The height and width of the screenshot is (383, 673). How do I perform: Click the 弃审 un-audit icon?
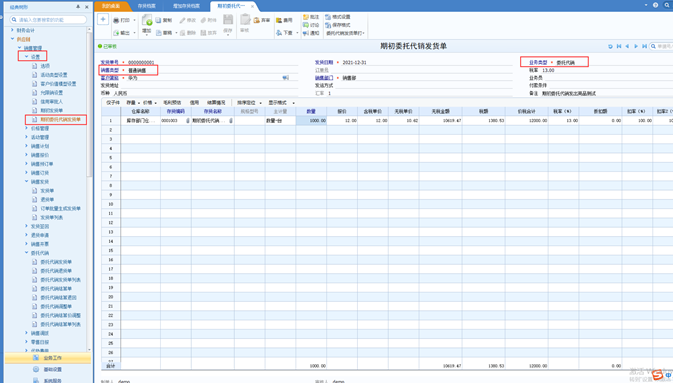(257, 20)
